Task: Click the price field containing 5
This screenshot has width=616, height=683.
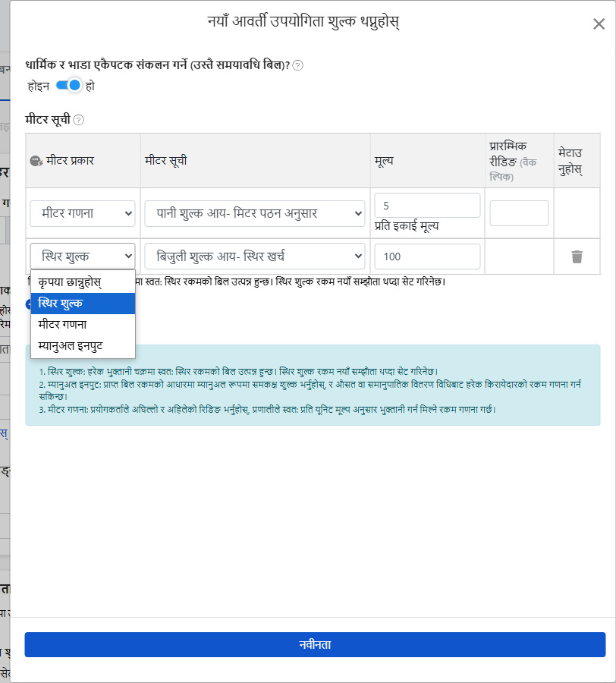Action: 427,206
